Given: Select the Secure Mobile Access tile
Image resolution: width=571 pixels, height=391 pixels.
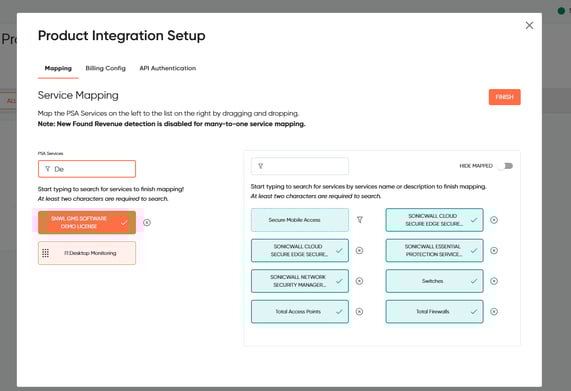Looking at the screenshot, I should (x=300, y=220).
